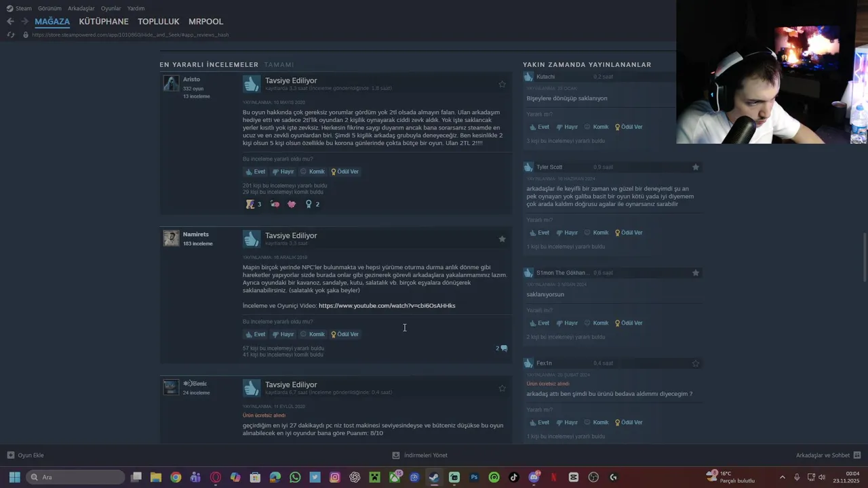Click the Windows taskbar Ara search box
Viewport: 868px width, 488px height.
click(76, 477)
